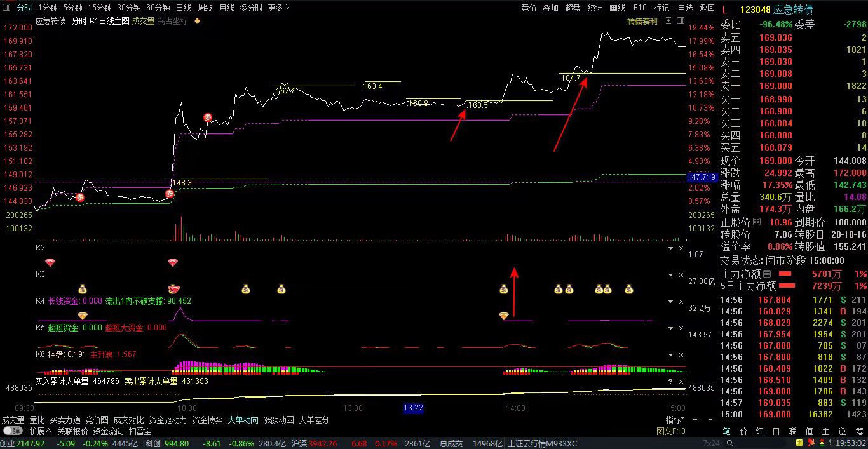The width and height of the screenshot is (868, 449).
Task: Close the K5 indicator pane
Action: (x=681, y=328)
